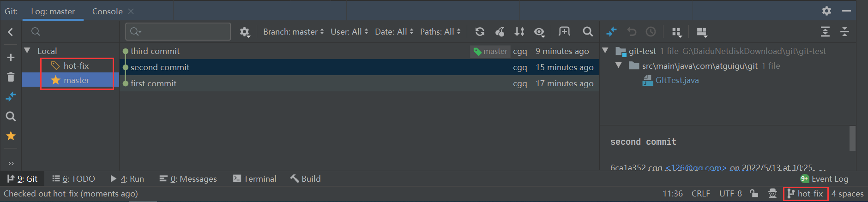Click the Cherry-pick commit icon
This screenshot has width=868, height=202.
(x=500, y=32)
